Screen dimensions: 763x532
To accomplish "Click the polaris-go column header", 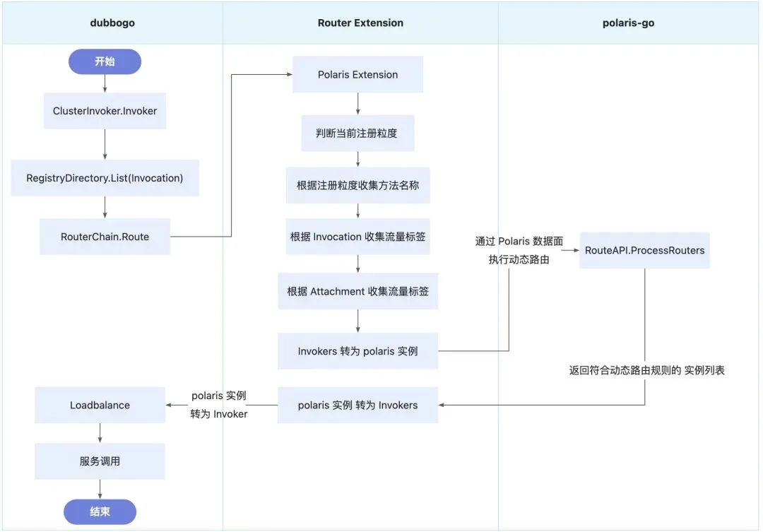I will pos(628,23).
